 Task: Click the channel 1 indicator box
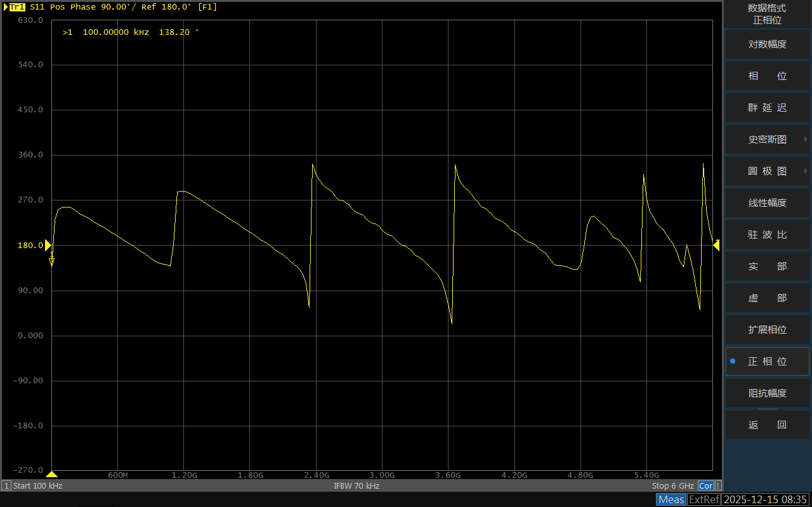tap(6, 485)
